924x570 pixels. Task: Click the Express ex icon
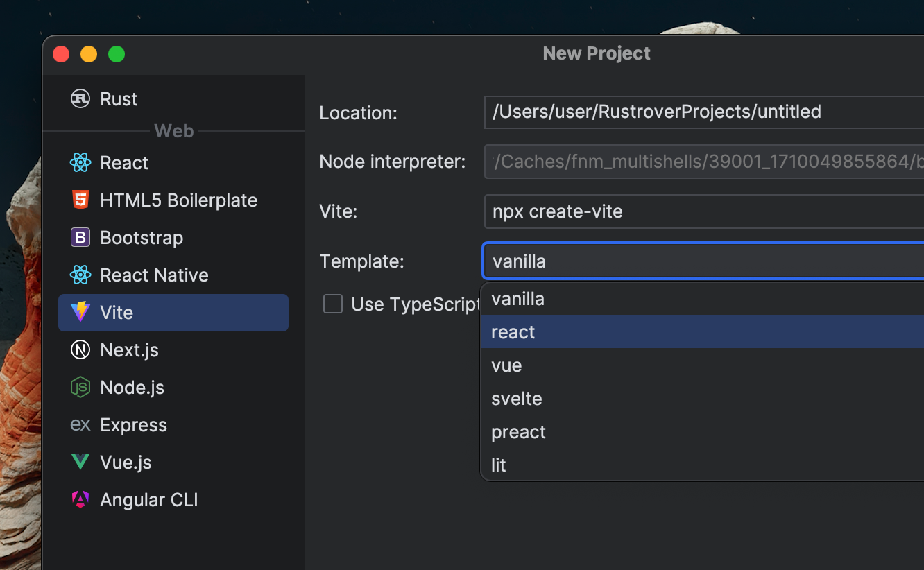pyautogui.click(x=80, y=425)
